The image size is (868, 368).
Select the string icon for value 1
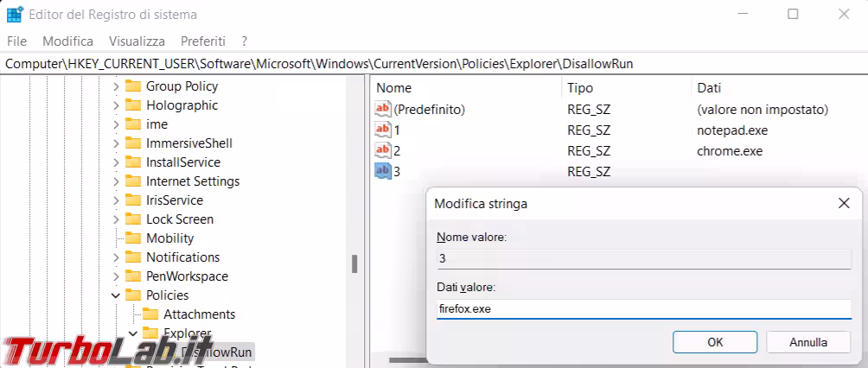(x=383, y=130)
